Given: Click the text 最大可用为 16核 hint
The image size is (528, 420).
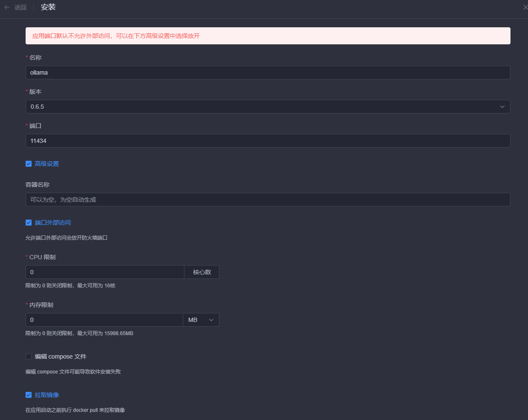Looking at the screenshot, I should 96,286.
